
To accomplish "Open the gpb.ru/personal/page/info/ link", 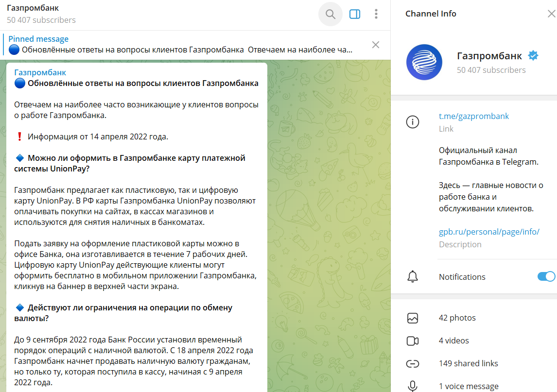I will click(489, 232).
